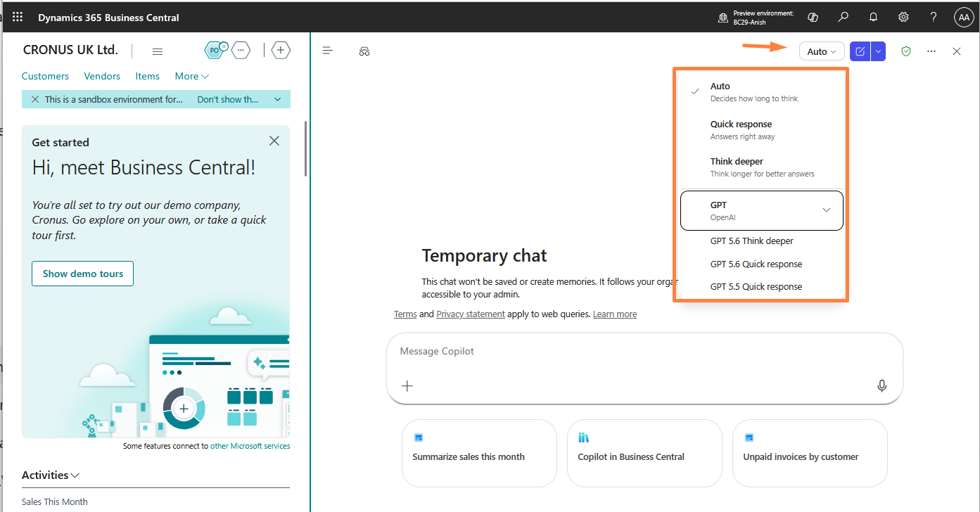Click the Learn more link
Viewport: 980px width, 512px height.
click(615, 314)
